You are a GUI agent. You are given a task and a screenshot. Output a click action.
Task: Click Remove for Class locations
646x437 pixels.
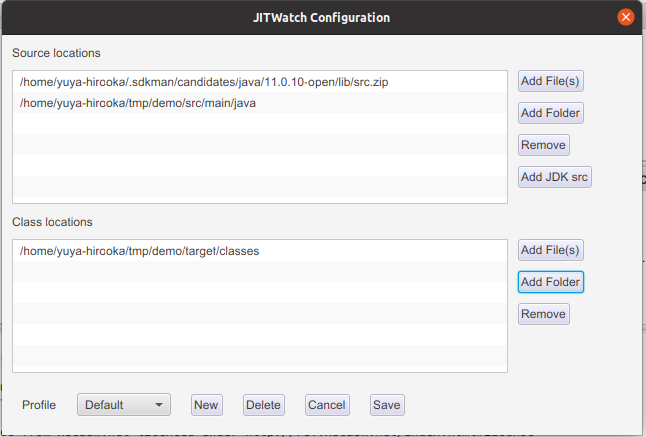543,314
